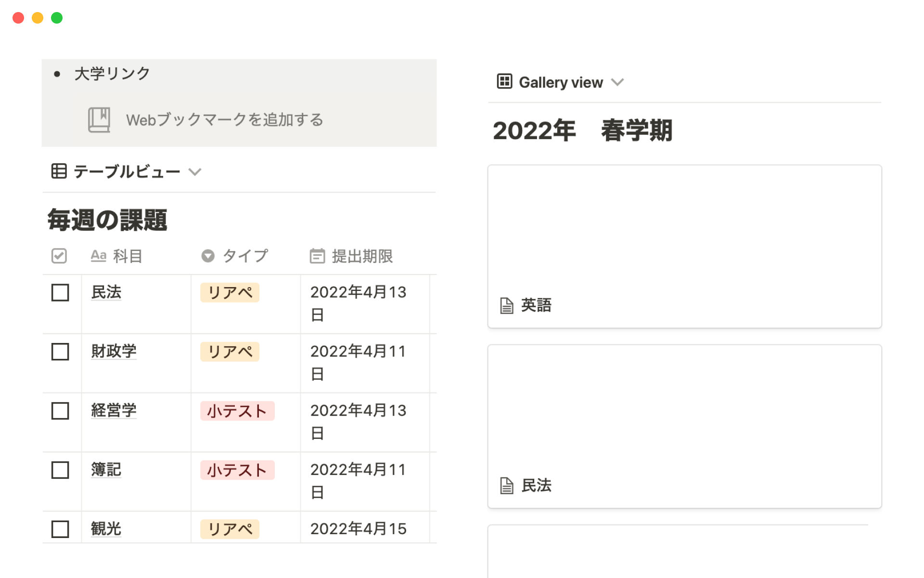
Task: Switch to the テーブルビュー view tab
Action: (x=127, y=171)
